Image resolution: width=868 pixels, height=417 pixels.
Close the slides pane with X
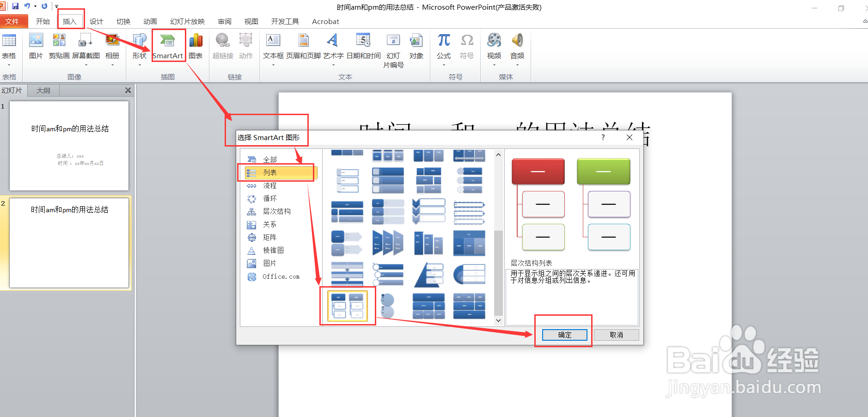click(x=128, y=90)
